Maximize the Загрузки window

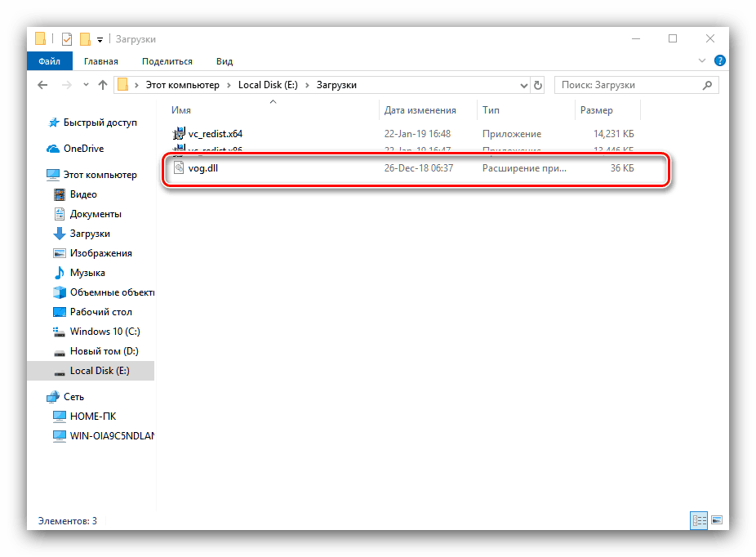tap(673, 38)
